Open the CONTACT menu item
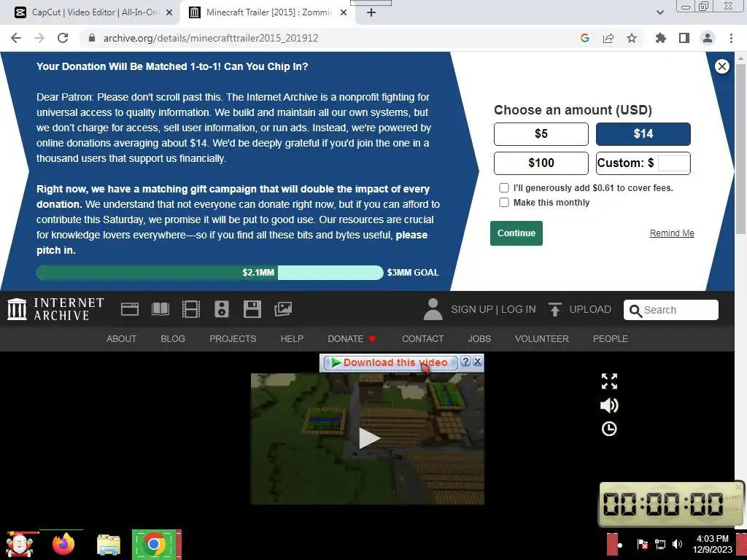The height and width of the screenshot is (560, 747). [422, 338]
